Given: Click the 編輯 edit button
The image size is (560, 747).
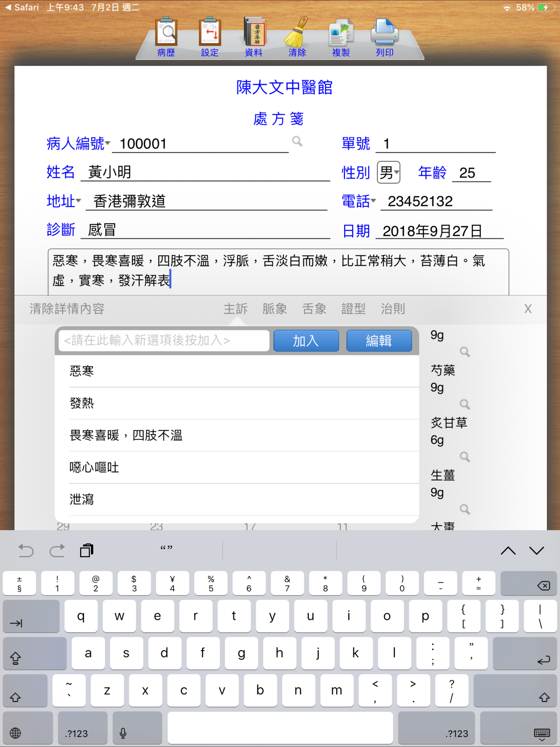Looking at the screenshot, I should [x=379, y=341].
